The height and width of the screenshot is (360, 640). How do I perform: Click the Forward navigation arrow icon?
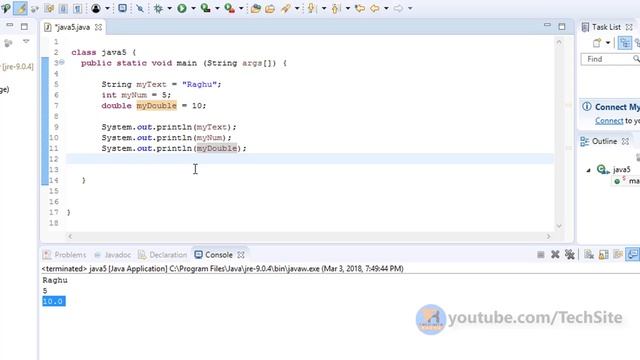tap(398, 8)
